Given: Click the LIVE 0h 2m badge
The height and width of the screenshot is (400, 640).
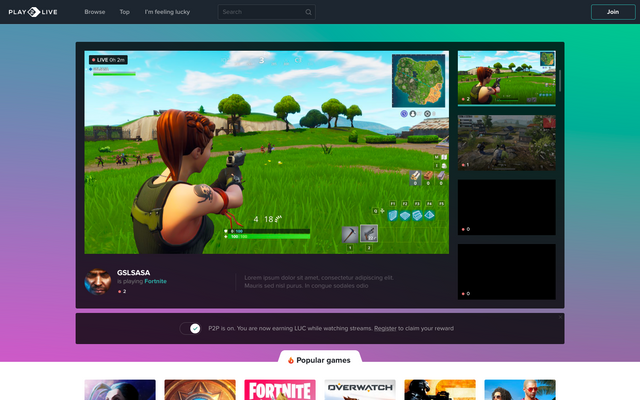Looking at the screenshot, I should [108, 60].
